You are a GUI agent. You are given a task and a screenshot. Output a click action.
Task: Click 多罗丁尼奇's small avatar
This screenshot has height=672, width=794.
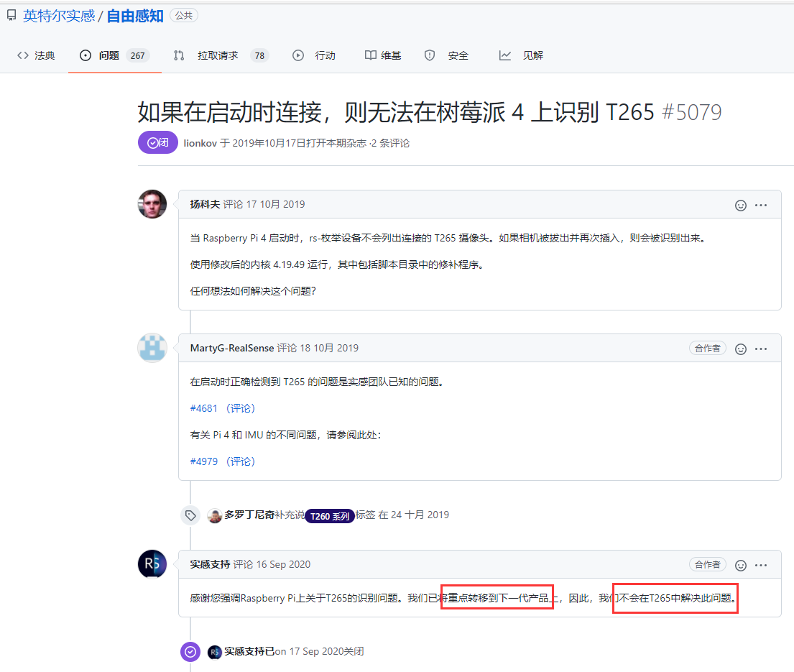pos(215,515)
